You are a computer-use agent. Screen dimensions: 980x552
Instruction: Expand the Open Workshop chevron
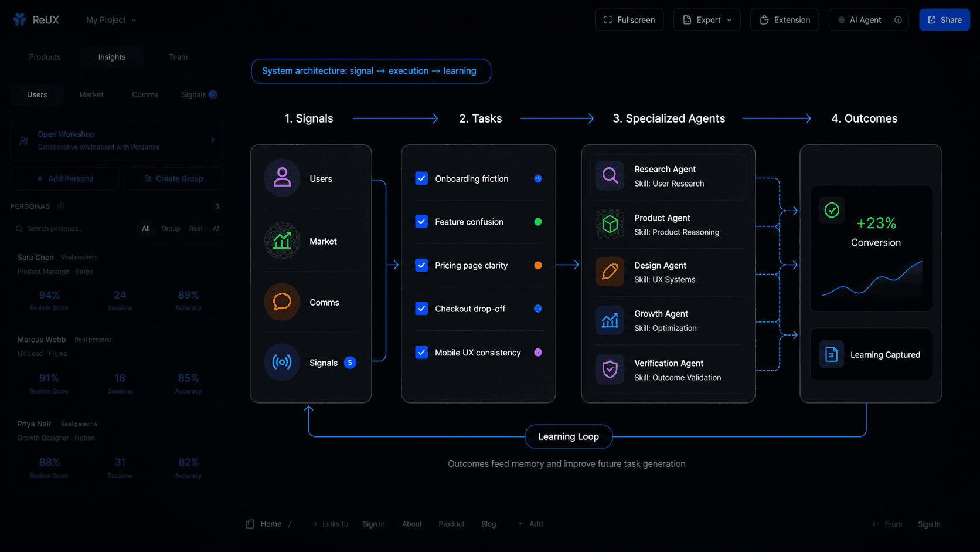[213, 140]
